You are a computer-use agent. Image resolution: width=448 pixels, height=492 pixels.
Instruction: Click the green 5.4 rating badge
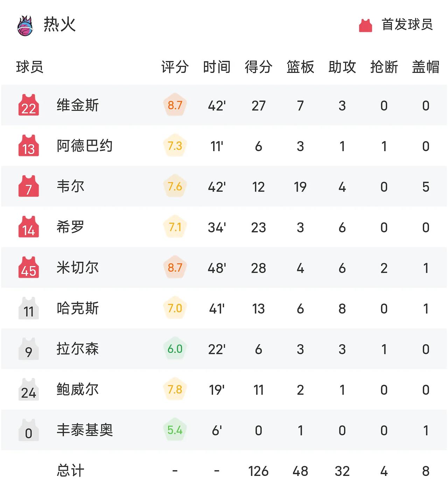[x=175, y=430]
